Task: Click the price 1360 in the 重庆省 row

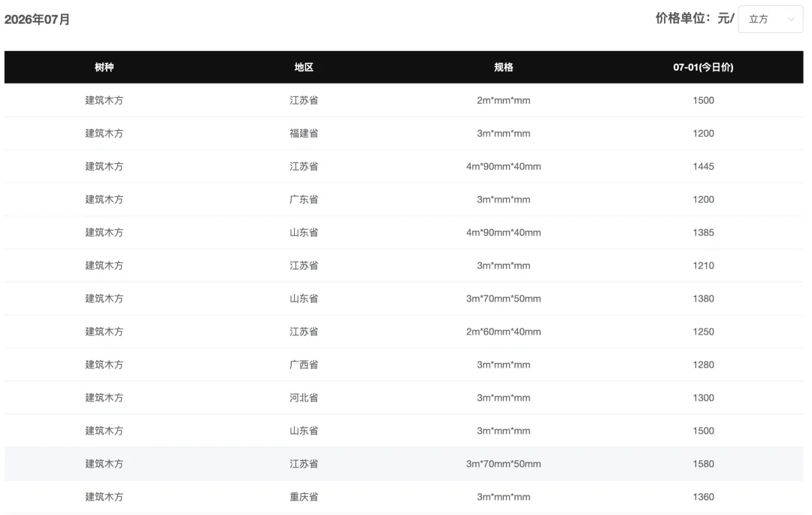Action: pyautogui.click(x=703, y=497)
